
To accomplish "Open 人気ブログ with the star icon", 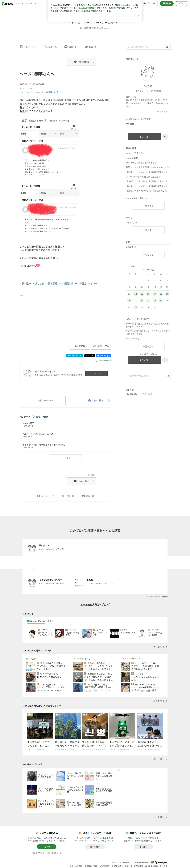I will tap(149, 3).
